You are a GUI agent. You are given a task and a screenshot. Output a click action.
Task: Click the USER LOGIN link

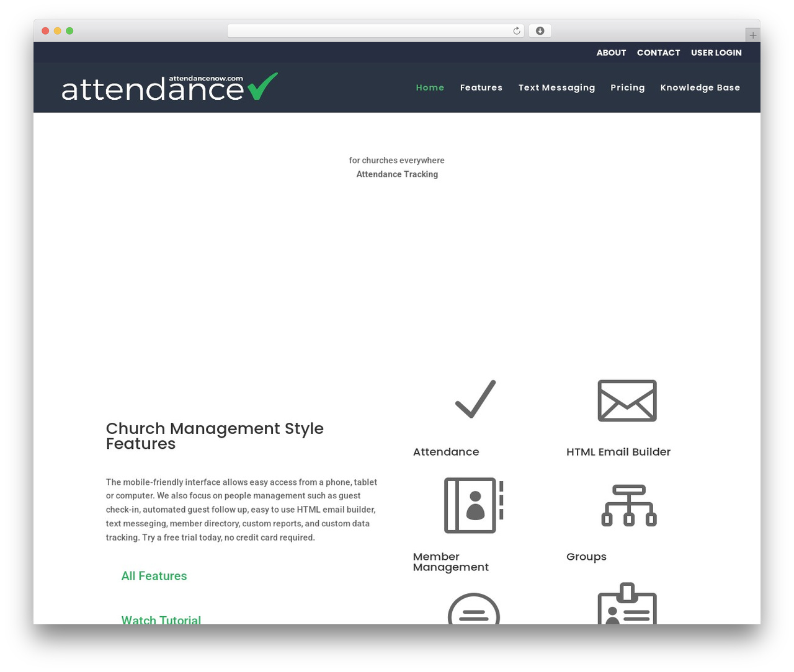(716, 53)
